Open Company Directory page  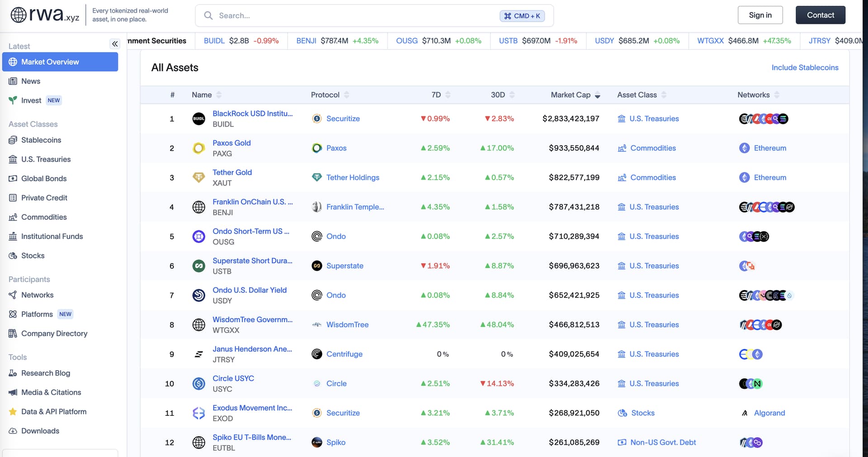[54, 333]
